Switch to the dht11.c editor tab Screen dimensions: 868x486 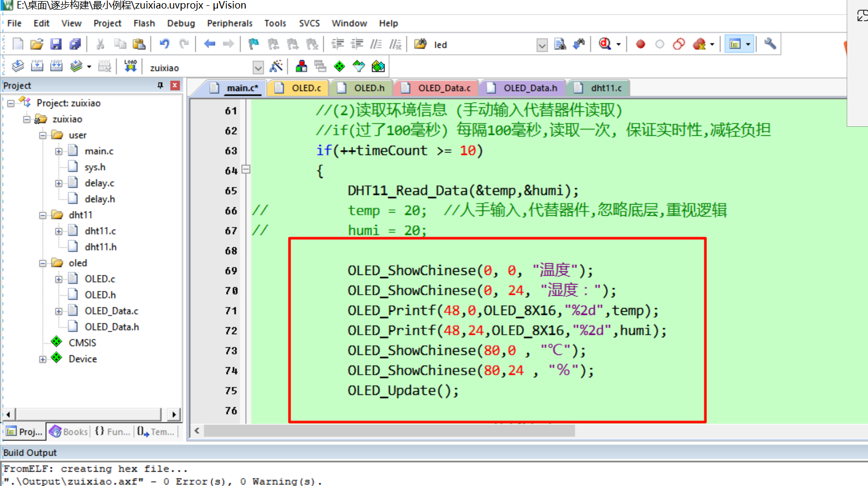(x=599, y=88)
